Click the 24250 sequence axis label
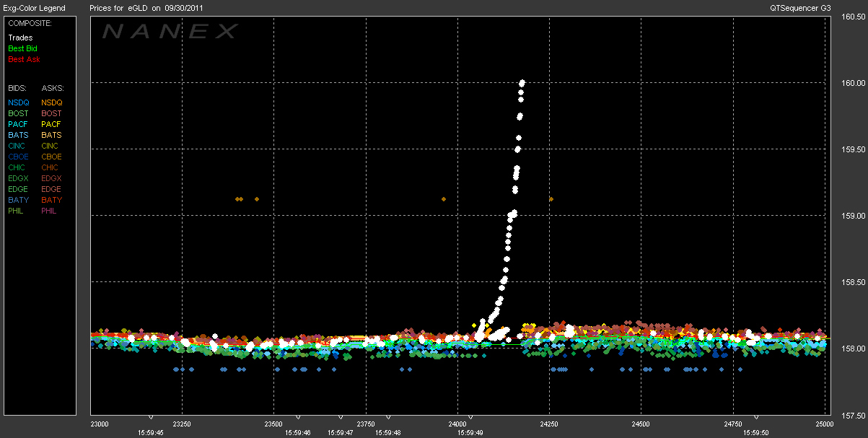This screenshot has width=868, height=438. (x=549, y=424)
